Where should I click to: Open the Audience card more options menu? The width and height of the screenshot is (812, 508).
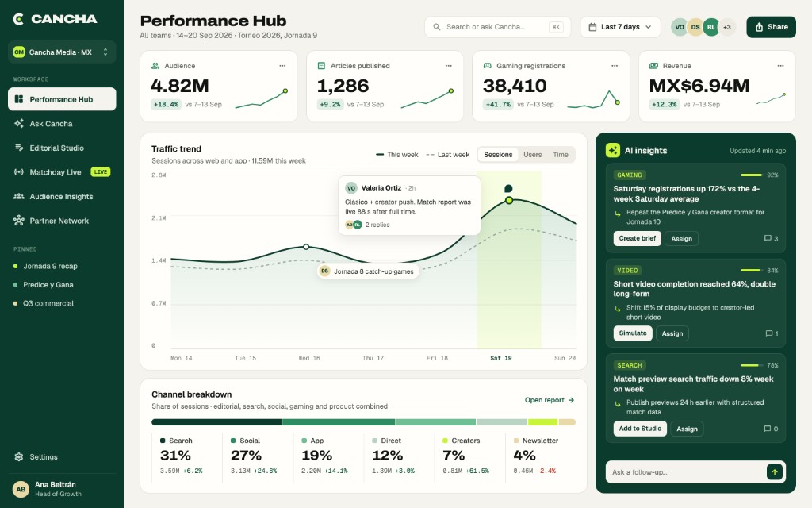[x=282, y=66]
